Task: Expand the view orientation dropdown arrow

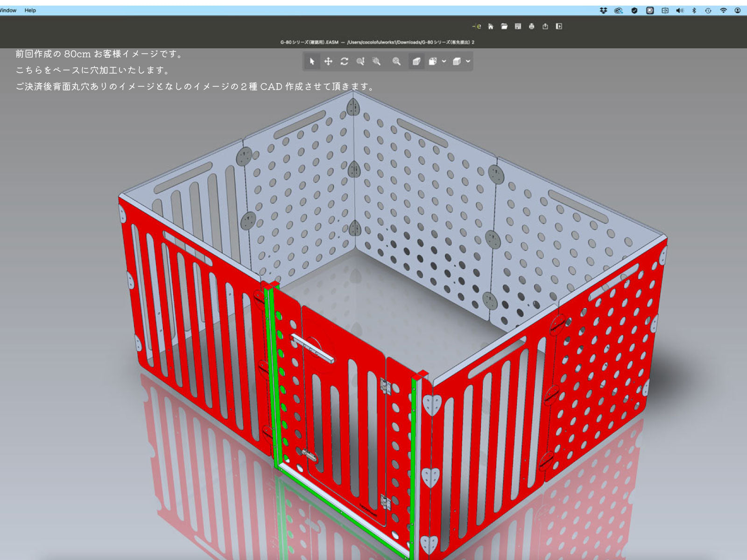Action: point(444,62)
